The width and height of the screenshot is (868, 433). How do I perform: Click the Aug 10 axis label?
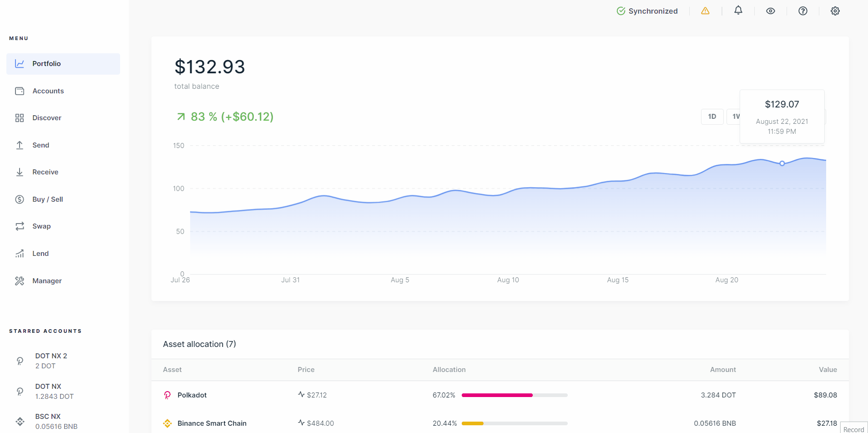[508, 280]
